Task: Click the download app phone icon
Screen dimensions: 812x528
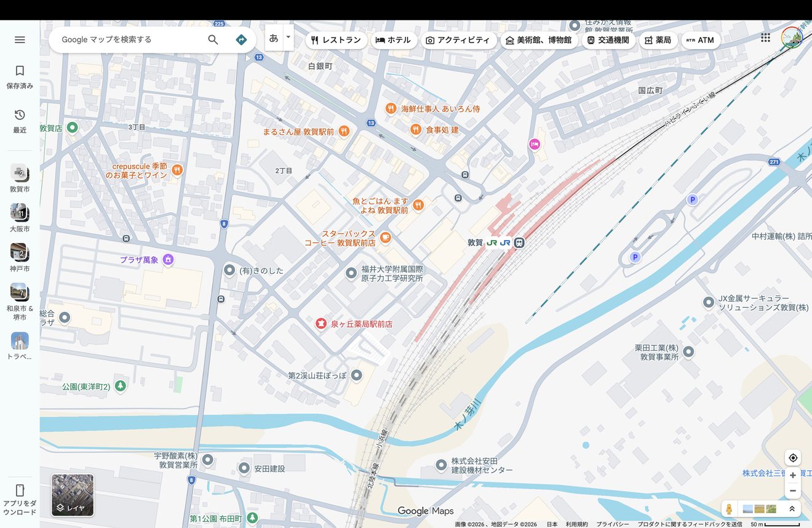Action: [20, 490]
